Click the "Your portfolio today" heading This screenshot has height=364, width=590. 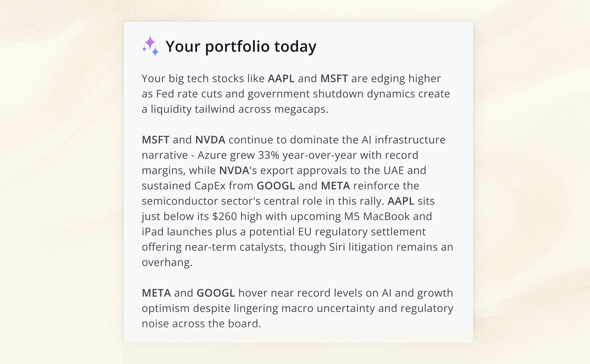[241, 46]
